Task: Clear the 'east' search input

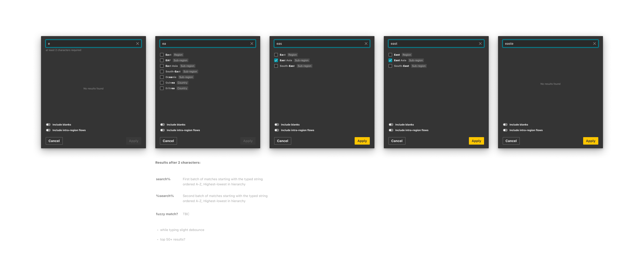Action: [x=480, y=44]
